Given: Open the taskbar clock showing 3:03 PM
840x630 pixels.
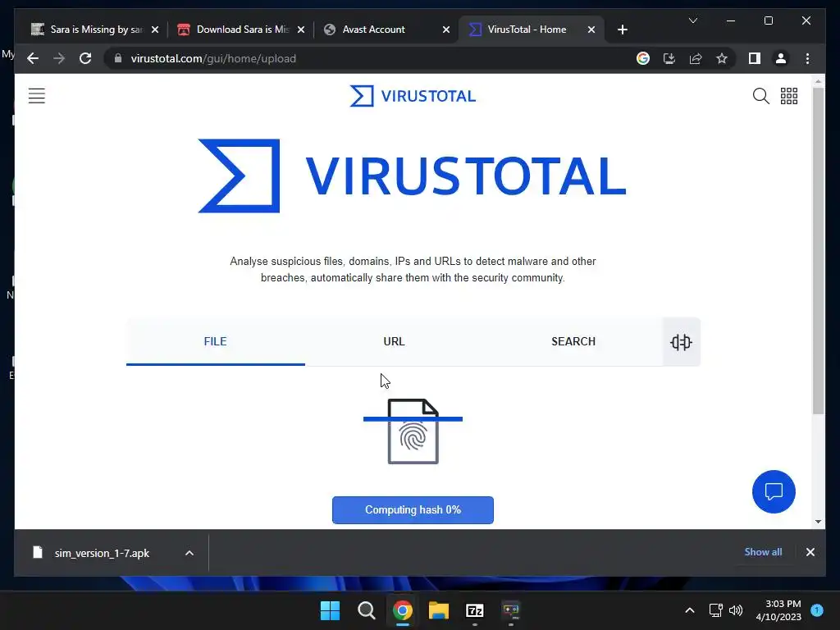Looking at the screenshot, I should [x=778, y=610].
